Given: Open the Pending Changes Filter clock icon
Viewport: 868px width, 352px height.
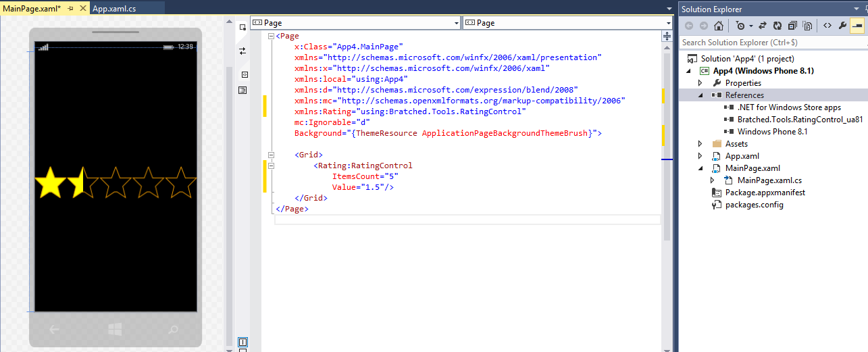Looking at the screenshot, I should click(x=740, y=26).
